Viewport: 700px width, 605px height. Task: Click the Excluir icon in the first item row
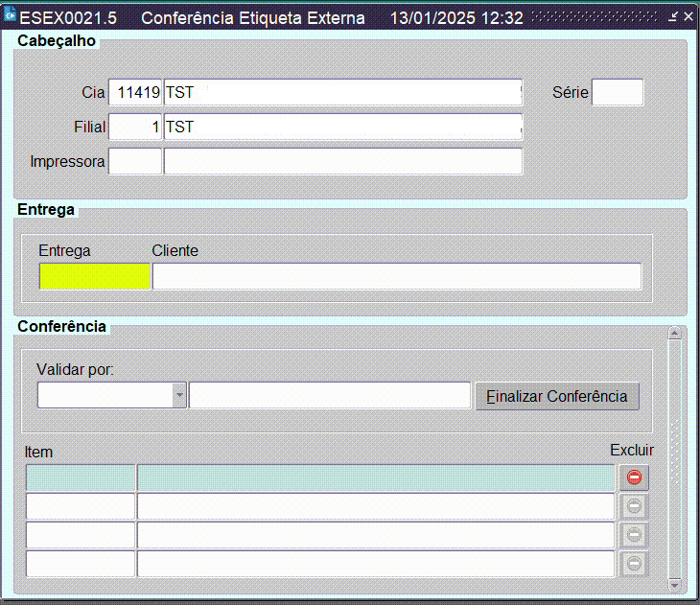[634, 477]
